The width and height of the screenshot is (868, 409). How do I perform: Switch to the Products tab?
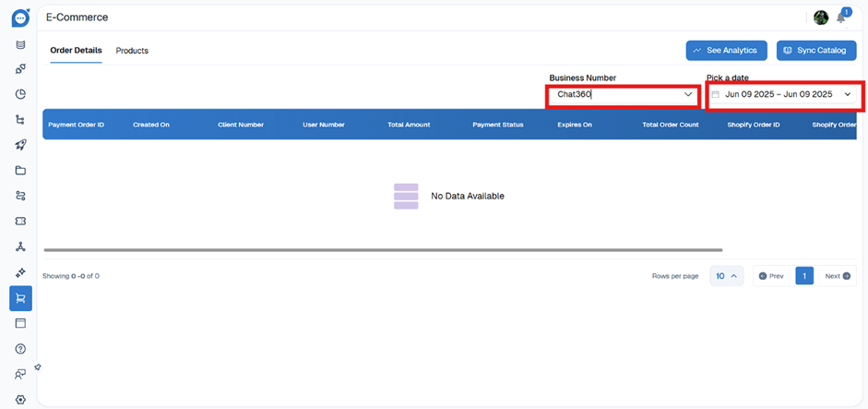(132, 51)
